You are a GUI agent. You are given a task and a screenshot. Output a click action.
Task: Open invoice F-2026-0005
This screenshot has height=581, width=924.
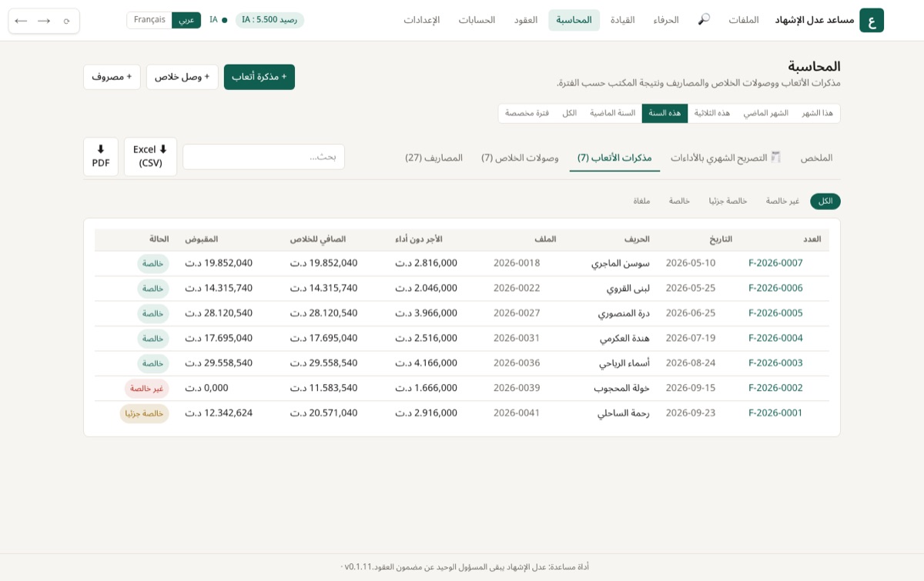[775, 313]
